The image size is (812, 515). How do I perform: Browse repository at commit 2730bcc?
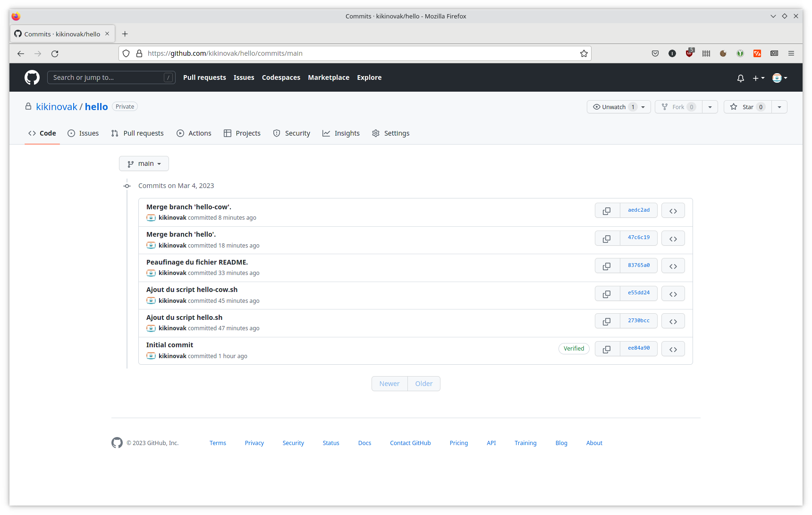(673, 321)
